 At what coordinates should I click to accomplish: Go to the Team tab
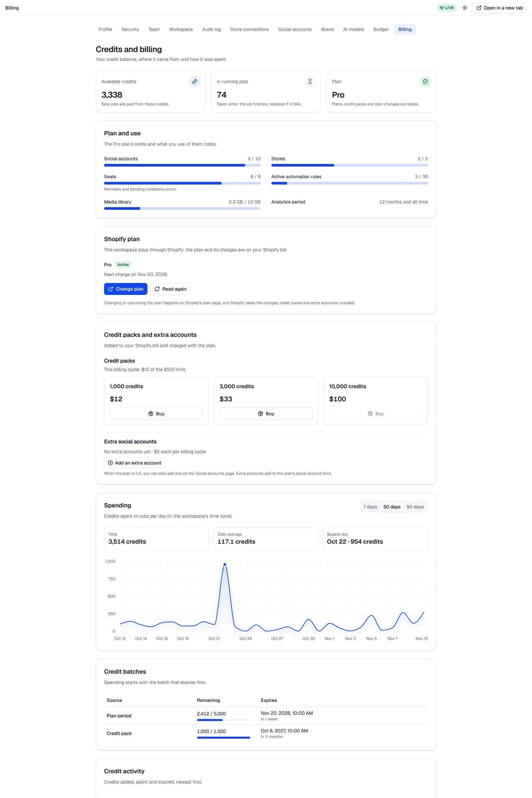(x=154, y=29)
